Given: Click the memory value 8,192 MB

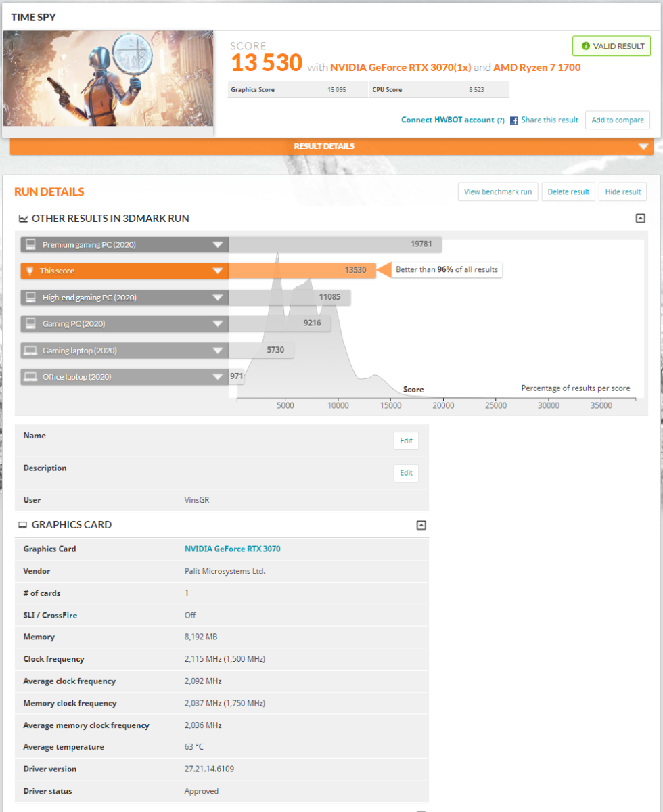Looking at the screenshot, I should [x=200, y=637].
